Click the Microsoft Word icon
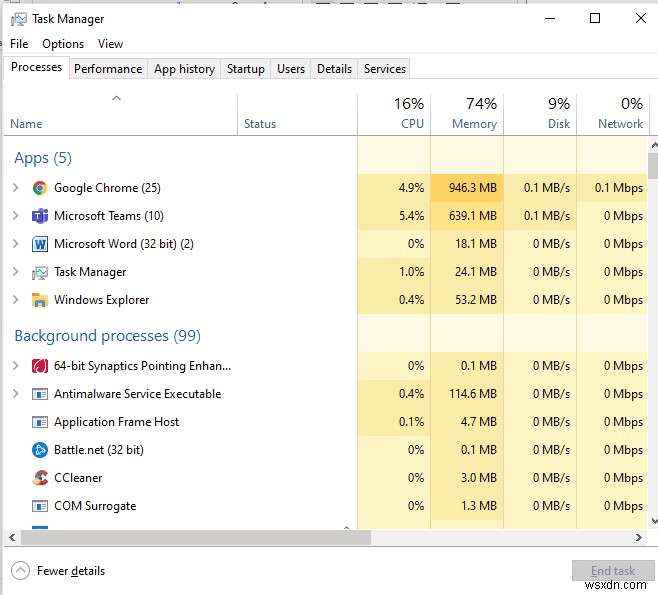The height and width of the screenshot is (595, 658). tap(40, 244)
